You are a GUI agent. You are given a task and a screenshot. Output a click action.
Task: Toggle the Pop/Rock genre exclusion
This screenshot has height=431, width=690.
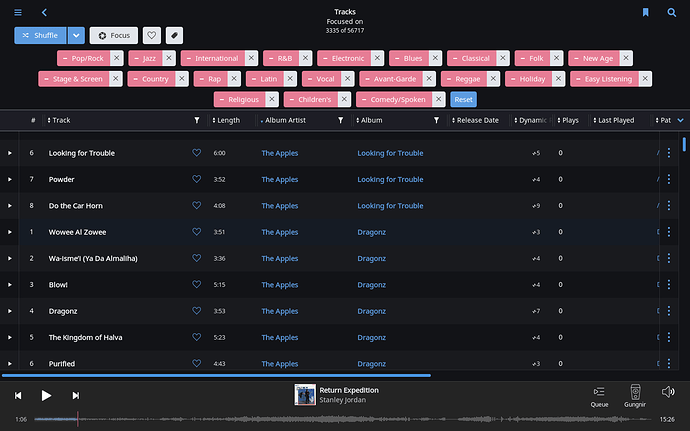(83, 58)
